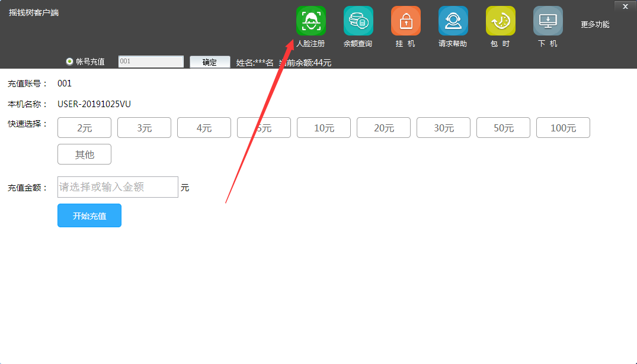Select the 20元 recharge amount
The width and height of the screenshot is (637, 364).
coord(383,128)
